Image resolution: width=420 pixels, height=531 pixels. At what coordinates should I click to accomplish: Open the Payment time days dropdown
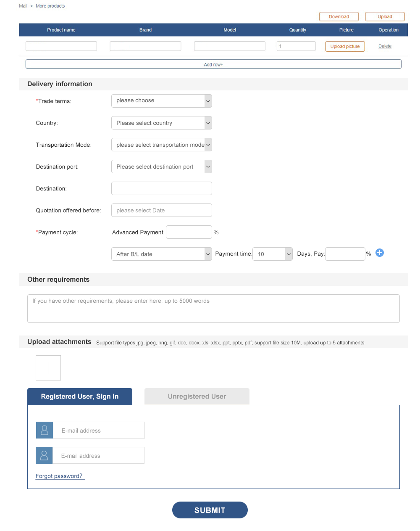[273, 254]
